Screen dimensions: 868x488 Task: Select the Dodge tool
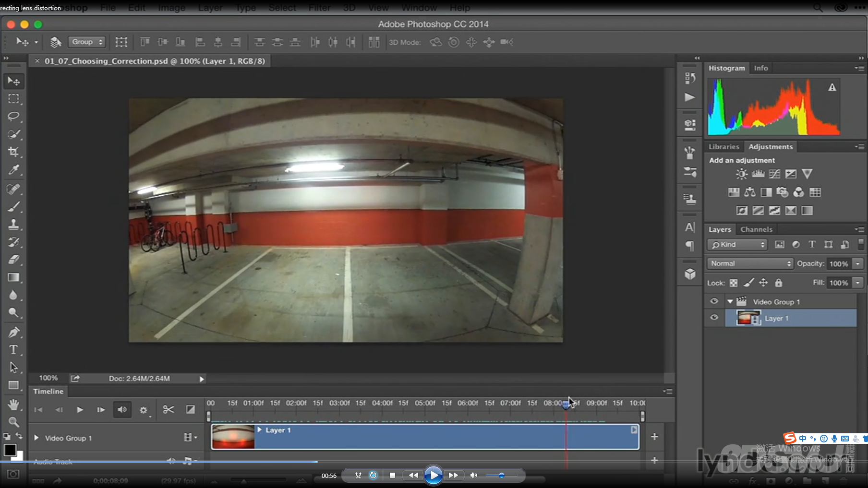pos(13,313)
